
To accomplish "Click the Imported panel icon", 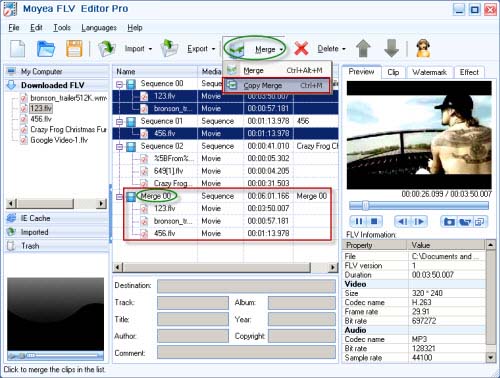I will [x=11, y=232].
